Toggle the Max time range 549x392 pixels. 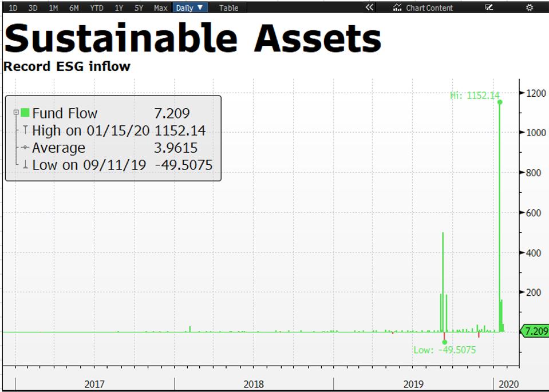[x=160, y=7]
